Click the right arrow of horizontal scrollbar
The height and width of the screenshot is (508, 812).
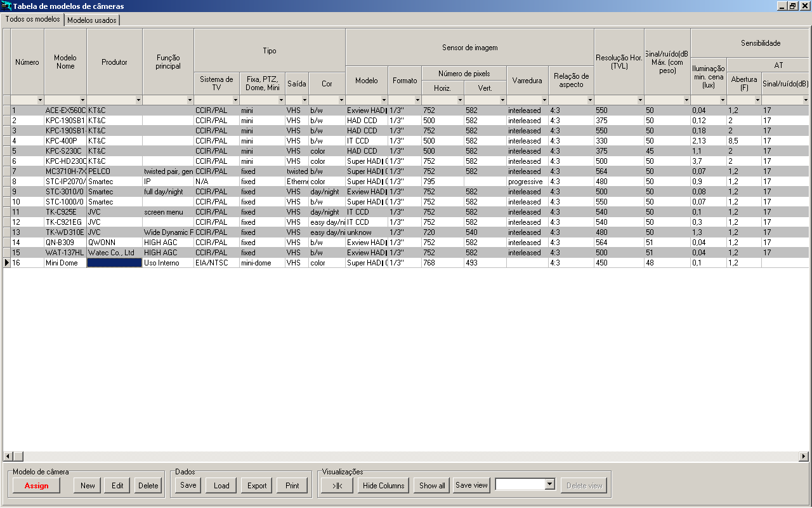tap(804, 457)
